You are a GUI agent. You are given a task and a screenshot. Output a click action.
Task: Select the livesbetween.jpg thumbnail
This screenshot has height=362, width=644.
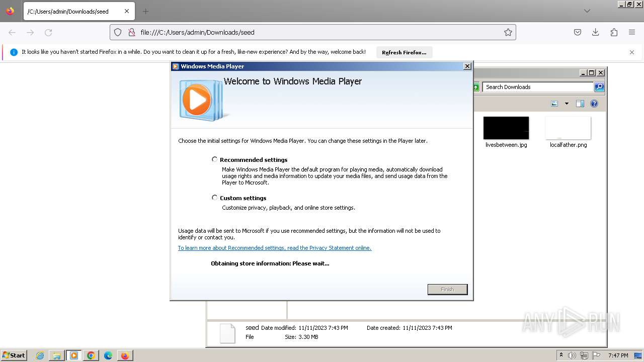(x=506, y=128)
